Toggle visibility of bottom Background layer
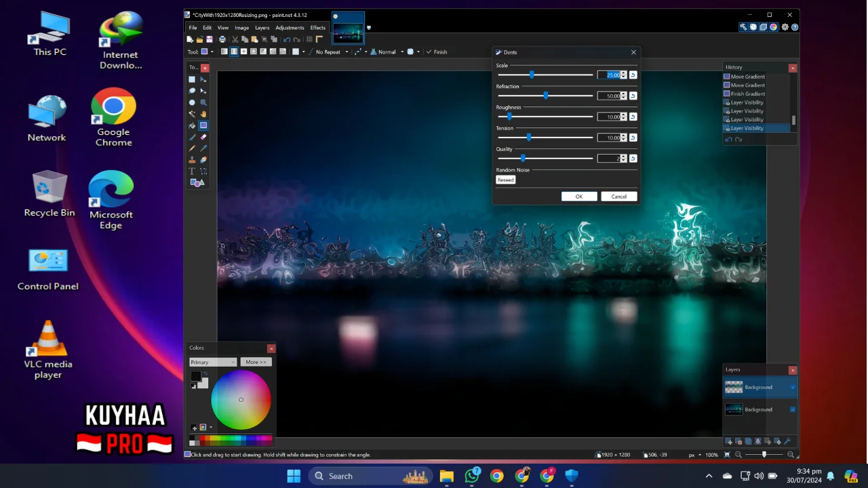This screenshot has height=488, width=868. pyautogui.click(x=793, y=409)
